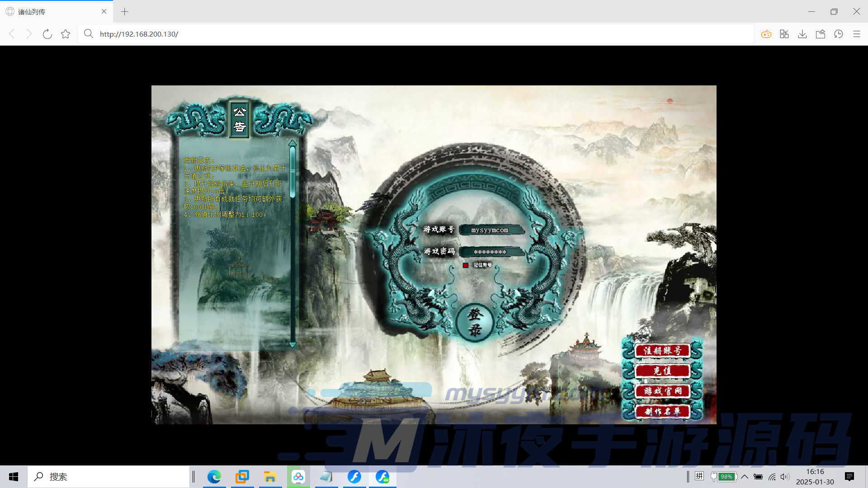The width and height of the screenshot is (868, 488).
Task: Click the announcement panel scrollbar thumb
Action: [292, 172]
